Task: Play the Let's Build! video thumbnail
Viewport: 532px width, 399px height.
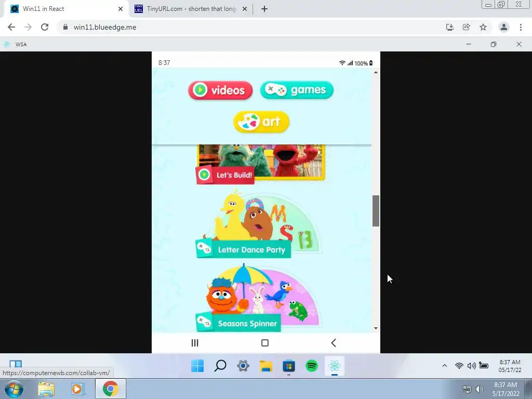Action: pos(260,164)
